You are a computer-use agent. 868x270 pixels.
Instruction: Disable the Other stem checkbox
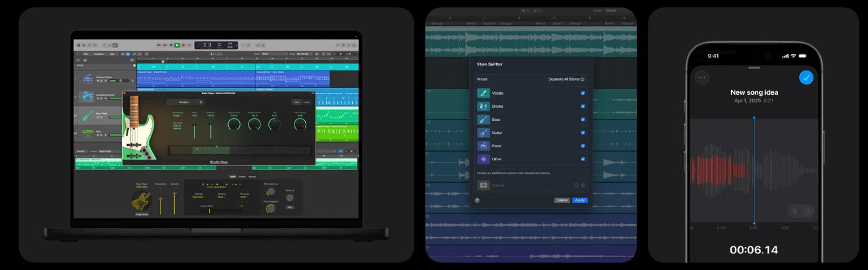pos(583,159)
